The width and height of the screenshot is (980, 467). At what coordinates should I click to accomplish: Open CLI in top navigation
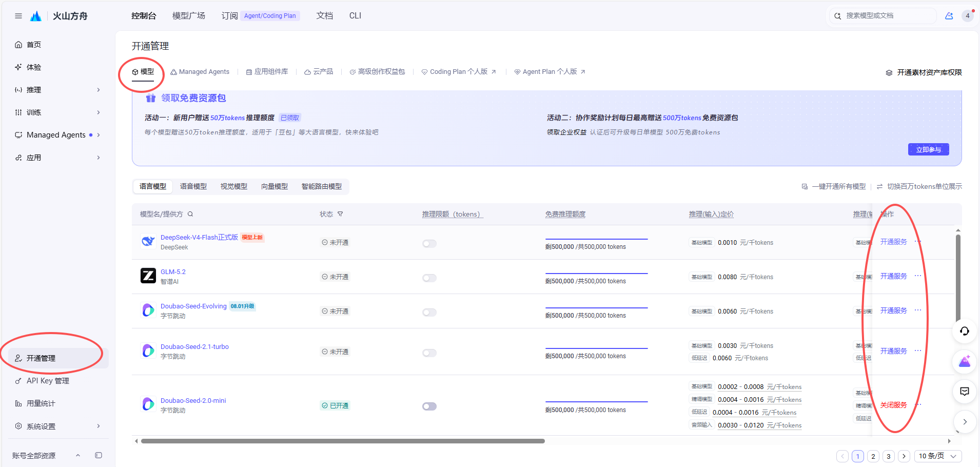[x=355, y=16]
